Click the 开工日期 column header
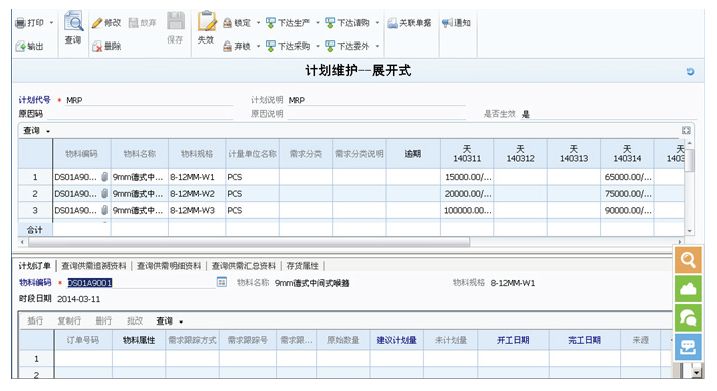The height and width of the screenshot is (391, 717). (x=513, y=340)
